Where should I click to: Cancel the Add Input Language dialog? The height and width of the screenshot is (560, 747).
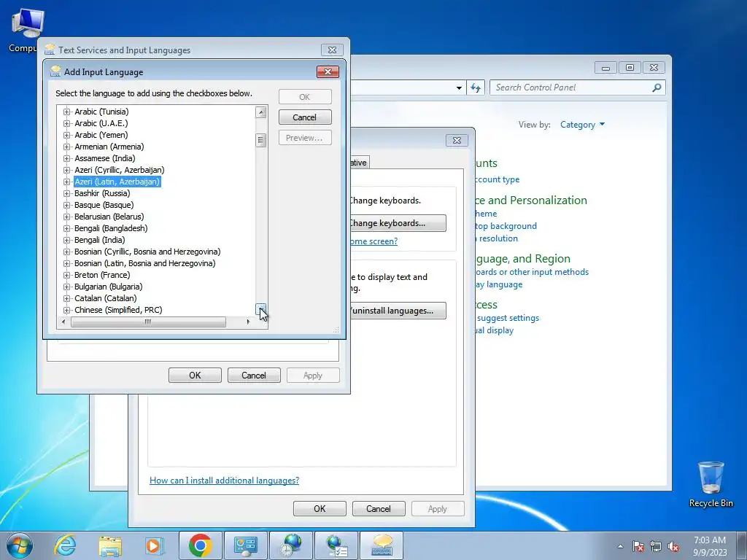[x=305, y=117]
